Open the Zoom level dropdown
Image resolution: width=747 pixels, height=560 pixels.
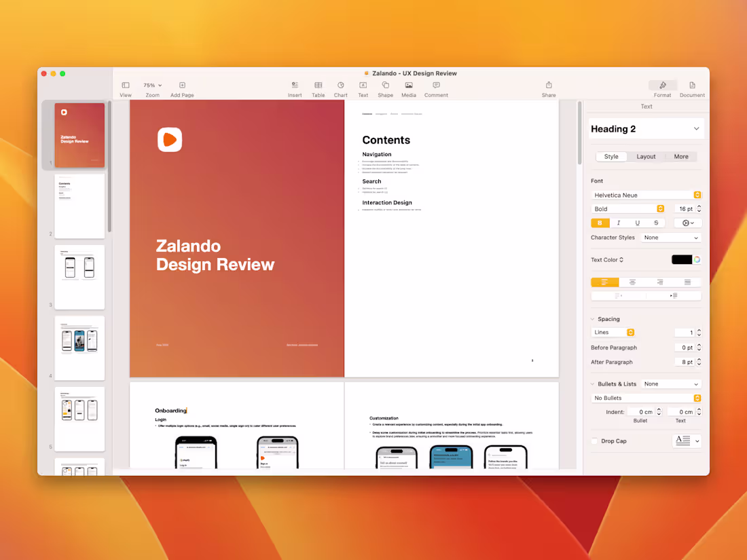[x=152, y=85]
